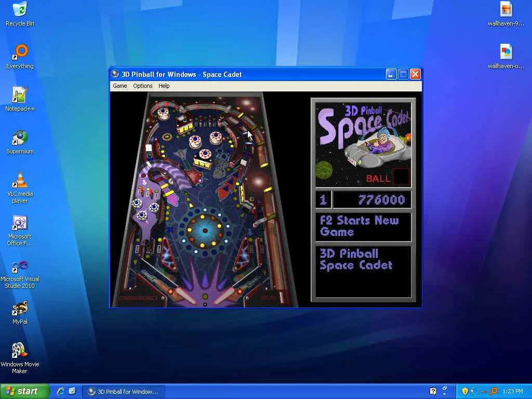
Task: Click the player number 1 box
Action: click(x=323, y=200)
